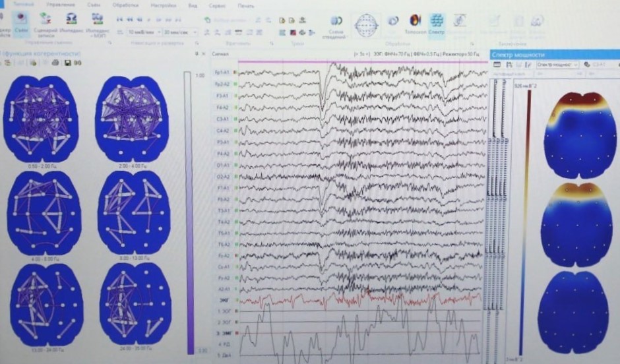Save coherence maps with floppy disk icon

click(x=67, y=63)
